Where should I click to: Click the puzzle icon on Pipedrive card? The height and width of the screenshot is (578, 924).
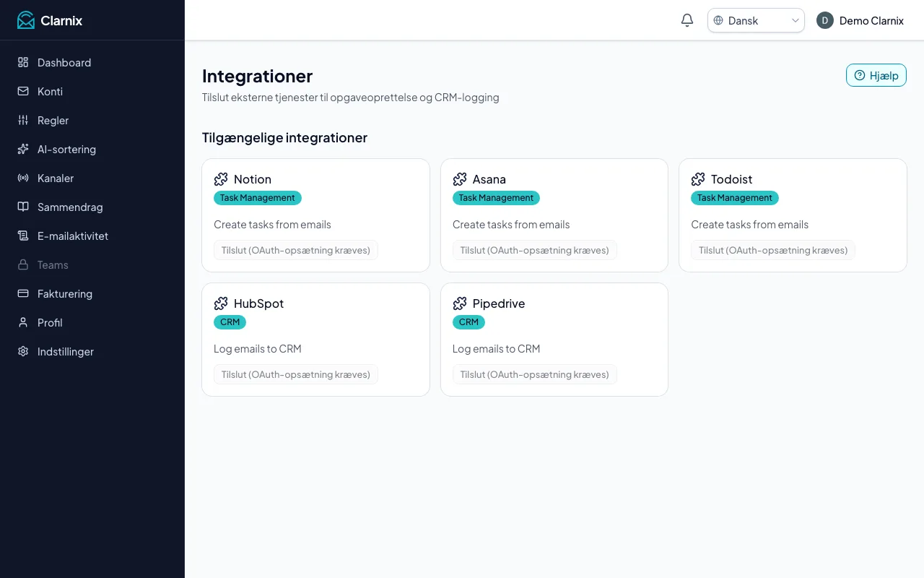[x=460, y=303]
